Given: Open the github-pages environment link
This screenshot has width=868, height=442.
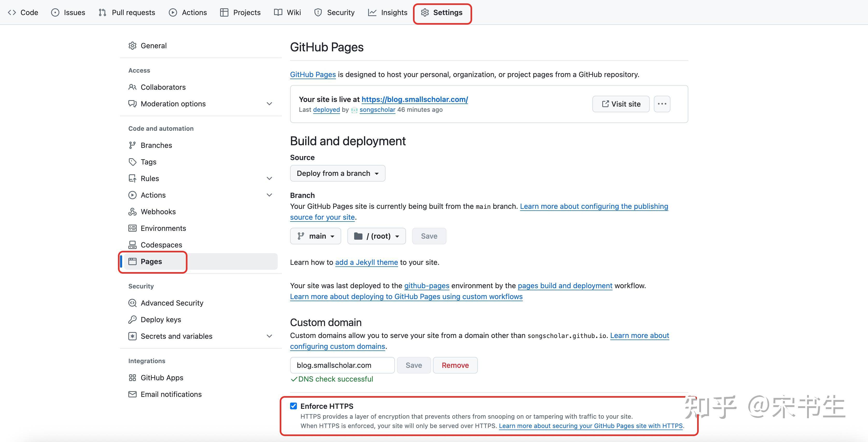Looking at the screenshot, I should (426, 286).
